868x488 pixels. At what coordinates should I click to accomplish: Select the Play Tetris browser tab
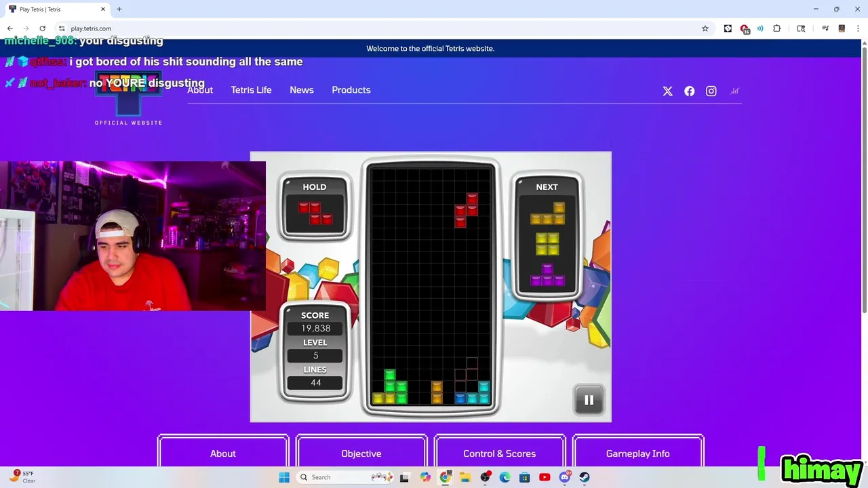(57, 9)
